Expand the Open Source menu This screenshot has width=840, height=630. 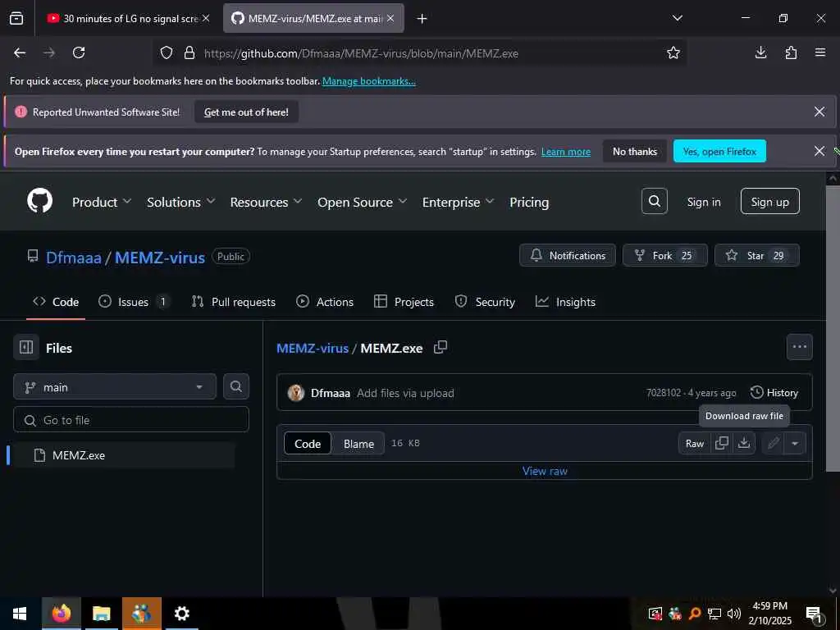point(362,202)
